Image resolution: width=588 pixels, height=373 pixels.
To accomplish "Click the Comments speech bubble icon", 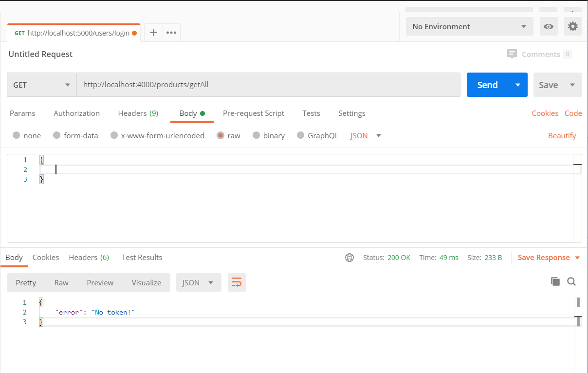I will [512, 54].
